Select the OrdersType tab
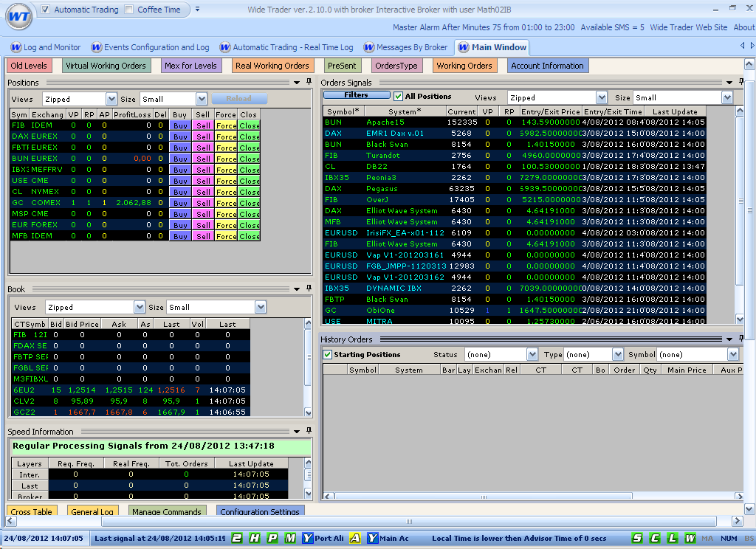The image size is (756, 549). point(396,66)
